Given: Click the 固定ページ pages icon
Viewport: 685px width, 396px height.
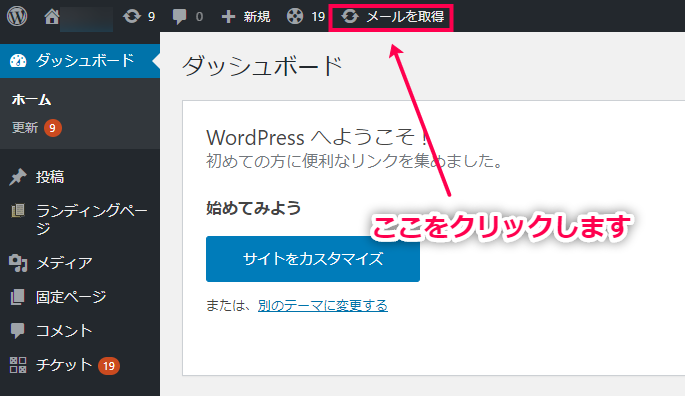Looking at the screenshot, I should coord(18,297).
